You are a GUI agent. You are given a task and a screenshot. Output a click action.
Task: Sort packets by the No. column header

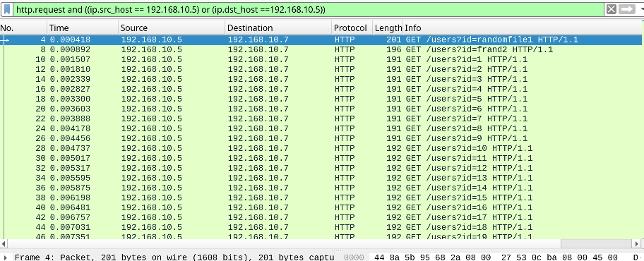pos(23,28)
